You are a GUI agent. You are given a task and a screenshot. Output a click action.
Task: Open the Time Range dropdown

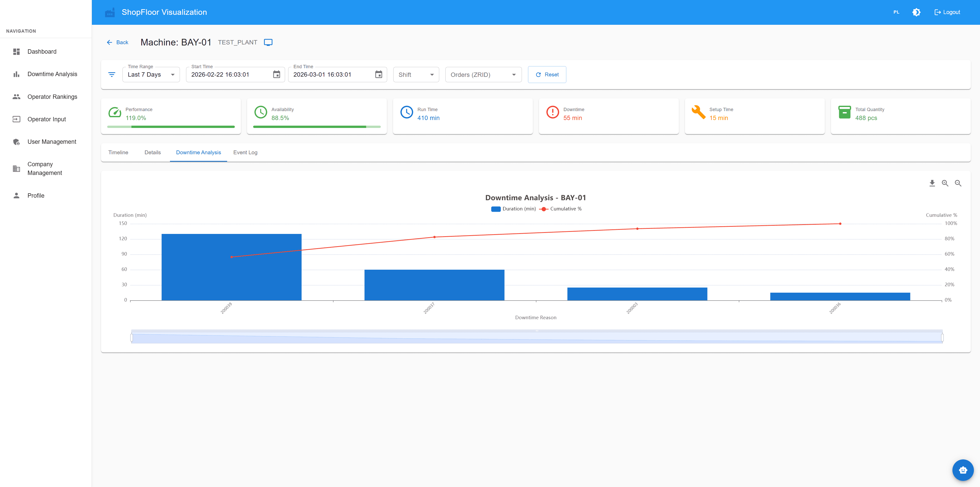point(151,75)
